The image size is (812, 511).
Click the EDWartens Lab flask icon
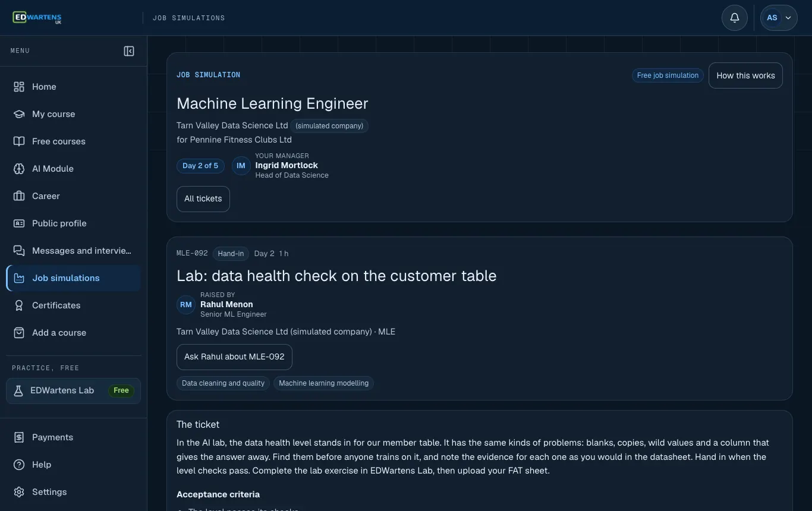18,390
